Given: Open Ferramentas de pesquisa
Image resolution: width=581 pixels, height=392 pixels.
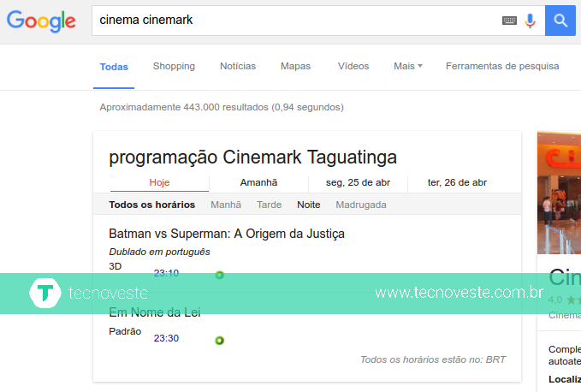Looking at the screenshot, I should (x=502, y=66).
